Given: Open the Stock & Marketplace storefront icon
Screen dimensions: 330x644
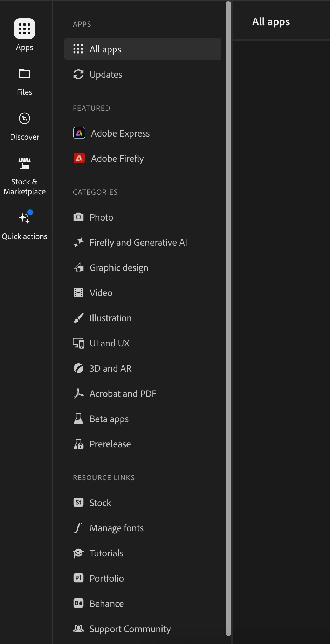Looking at the screenshot, I should 25,163.
